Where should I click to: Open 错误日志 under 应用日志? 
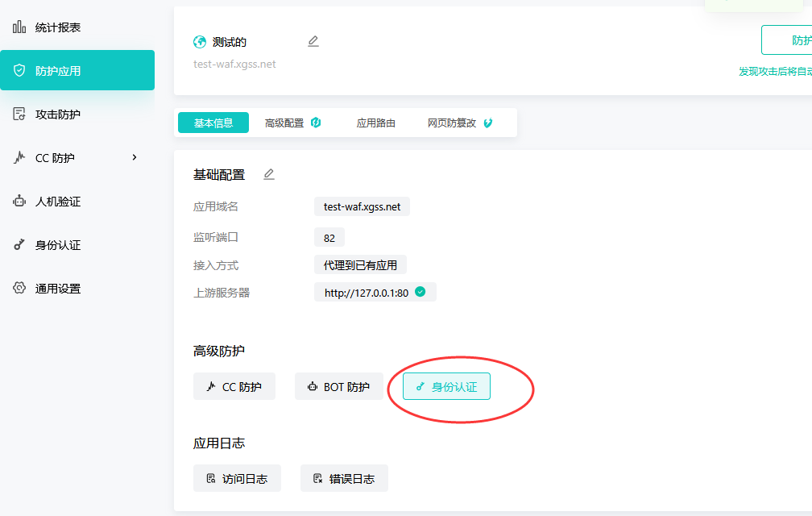pos(344,479)
